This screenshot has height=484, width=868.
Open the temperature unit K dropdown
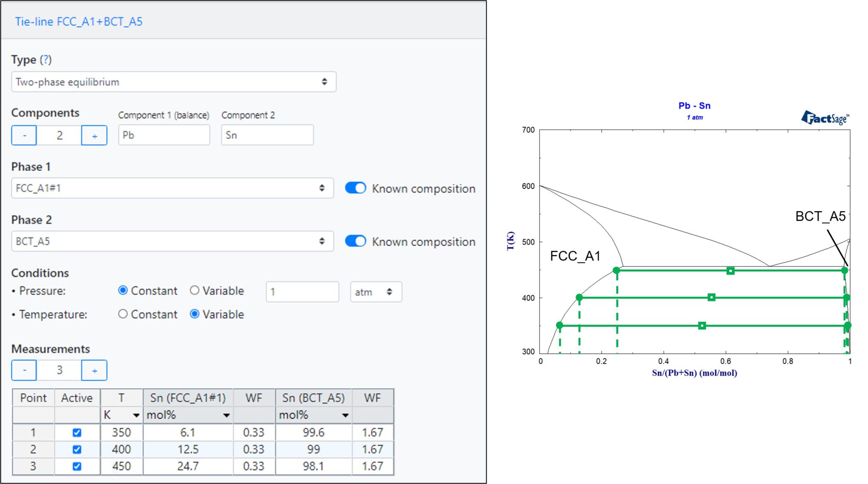(136, 415)
